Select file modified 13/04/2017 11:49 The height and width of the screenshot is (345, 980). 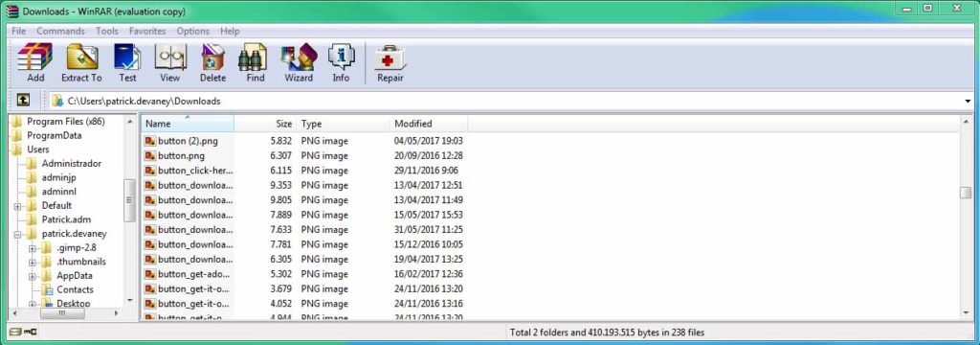[x=305, y=200]
